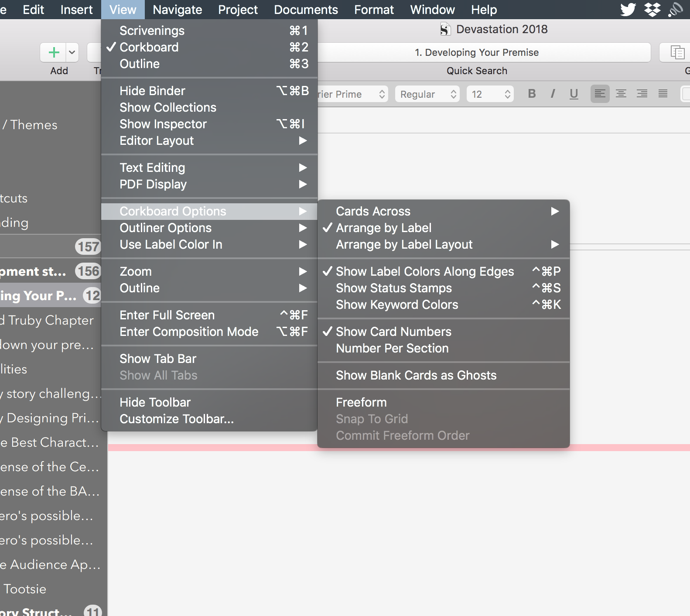
Task: Toggle Arrange by Label option
Action: pos(444,228)
